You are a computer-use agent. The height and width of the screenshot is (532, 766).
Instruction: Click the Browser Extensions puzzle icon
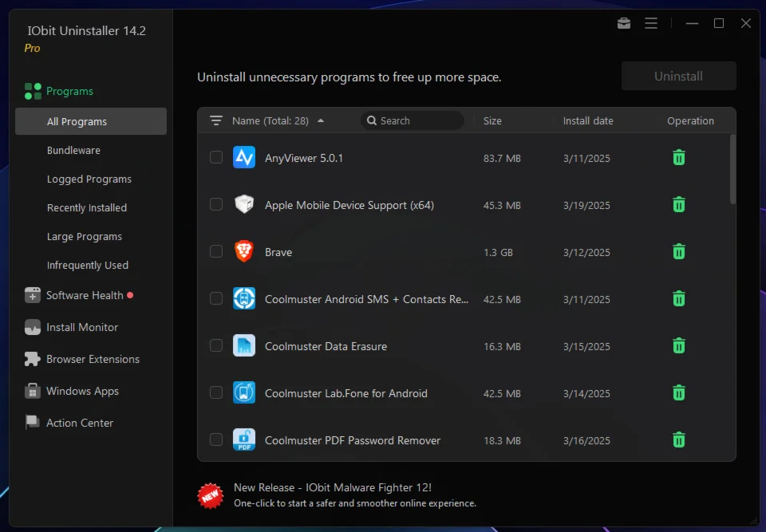pyautogui.click(x=33, y=359)
